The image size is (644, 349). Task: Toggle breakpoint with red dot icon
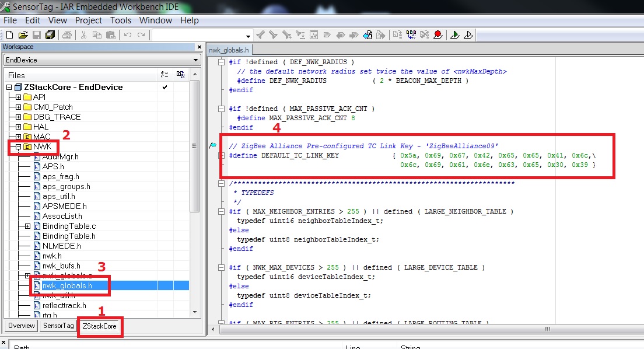pos(438,35)
